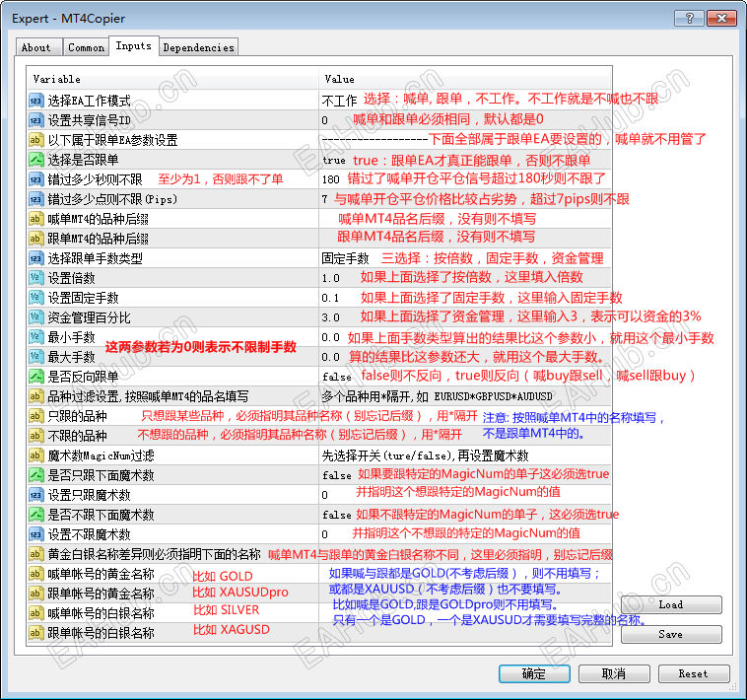The image size is (747, 700).
Task: Click the double-type icon beside 设置倍数
Action: [x=36, y=278]
